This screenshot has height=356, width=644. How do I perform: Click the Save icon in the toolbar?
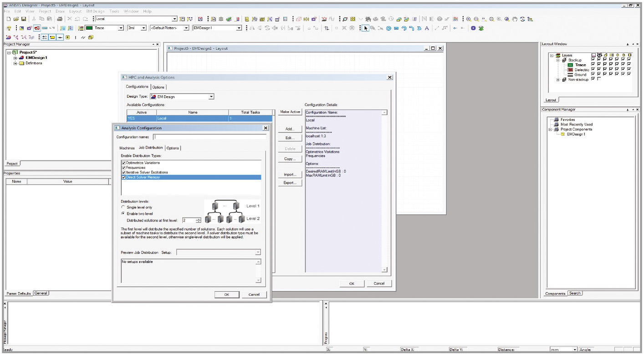[23, 19]
